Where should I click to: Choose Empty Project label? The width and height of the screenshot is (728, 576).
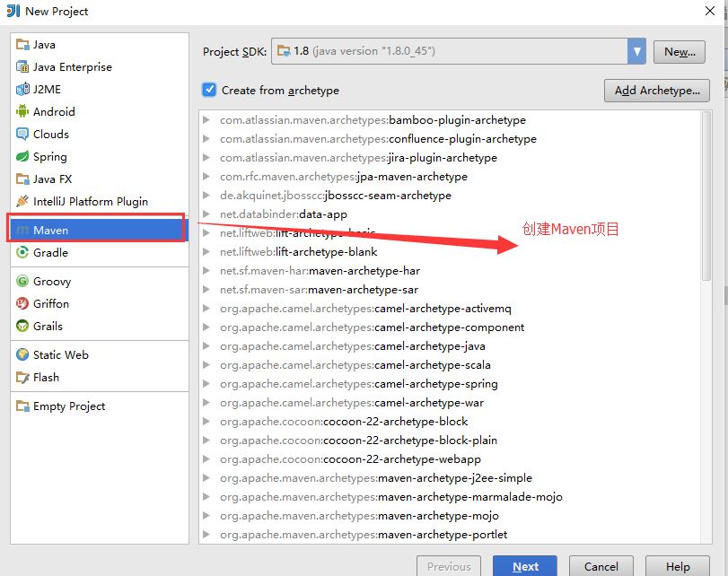click(x=69, y=406)
